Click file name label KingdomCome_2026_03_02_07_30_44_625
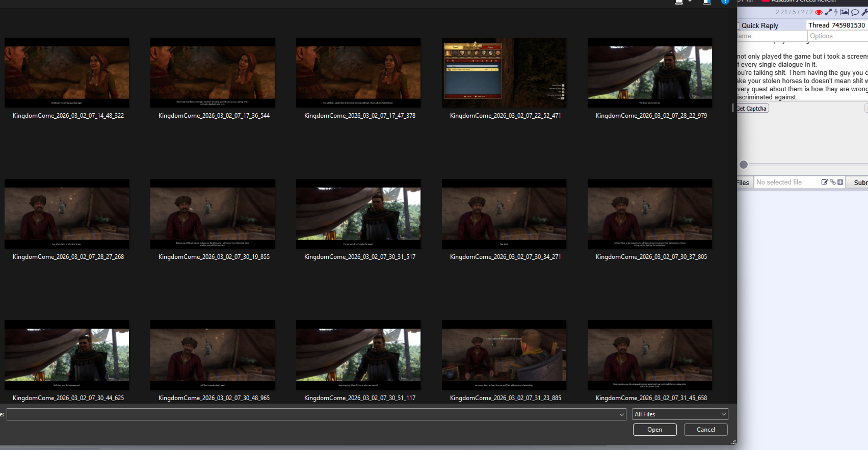Image resolution: width=868 pixels, height=450 pixels. [x=68, y=398]
